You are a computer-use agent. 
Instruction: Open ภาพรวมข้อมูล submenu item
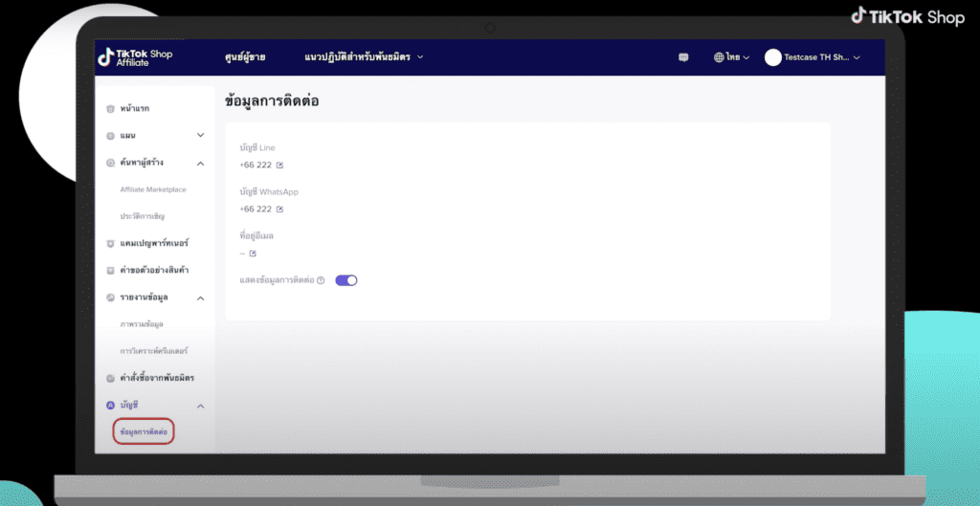point(142,324)
